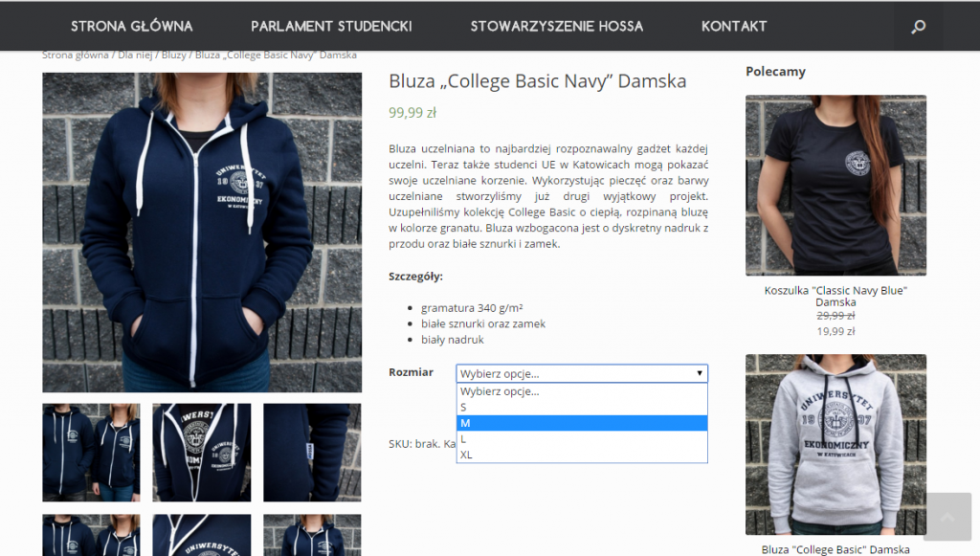Click the 'białe sznurki oraz zamek' detail

(x=483, y=323)
